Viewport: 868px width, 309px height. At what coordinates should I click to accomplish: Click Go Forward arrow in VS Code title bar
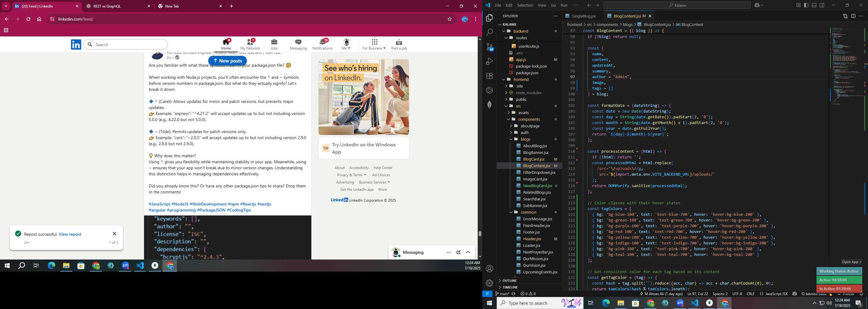[x=597, y=5]
